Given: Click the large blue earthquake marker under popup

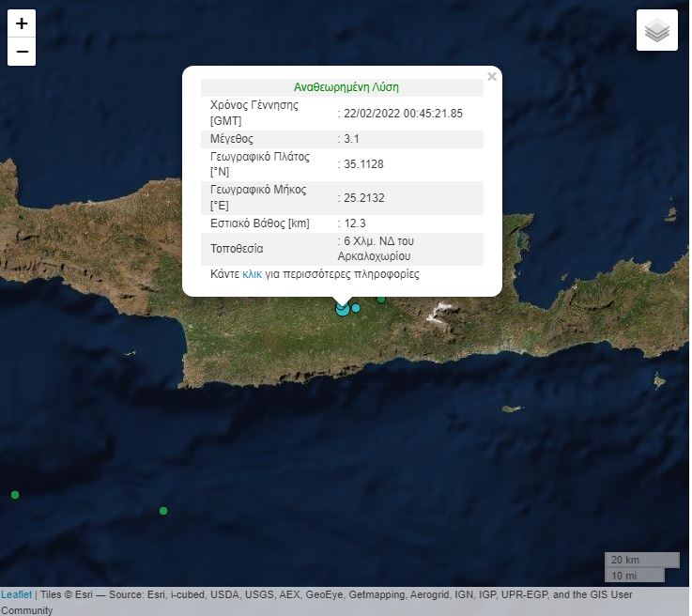Looking at the screenshot, I should point(343,308).
